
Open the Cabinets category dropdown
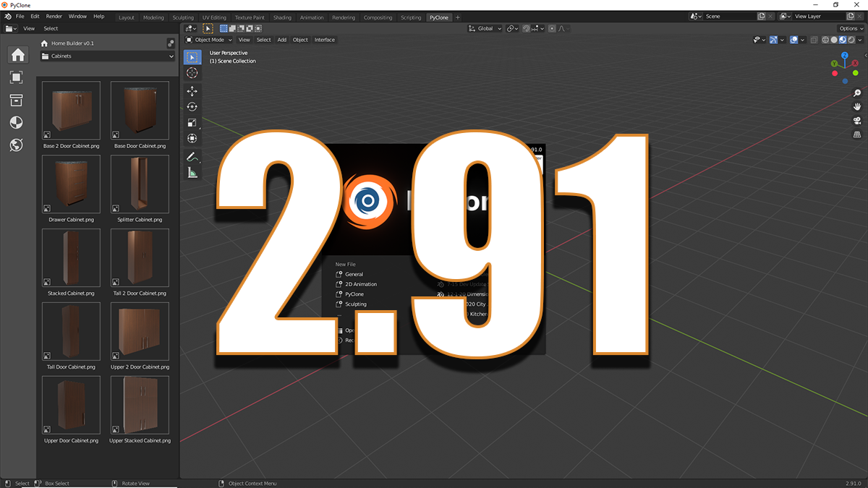click(x=106, y=56)
